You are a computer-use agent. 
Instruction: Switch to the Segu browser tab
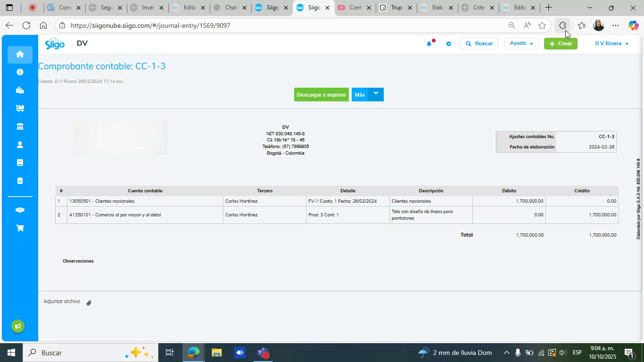(x=106, y=8)
